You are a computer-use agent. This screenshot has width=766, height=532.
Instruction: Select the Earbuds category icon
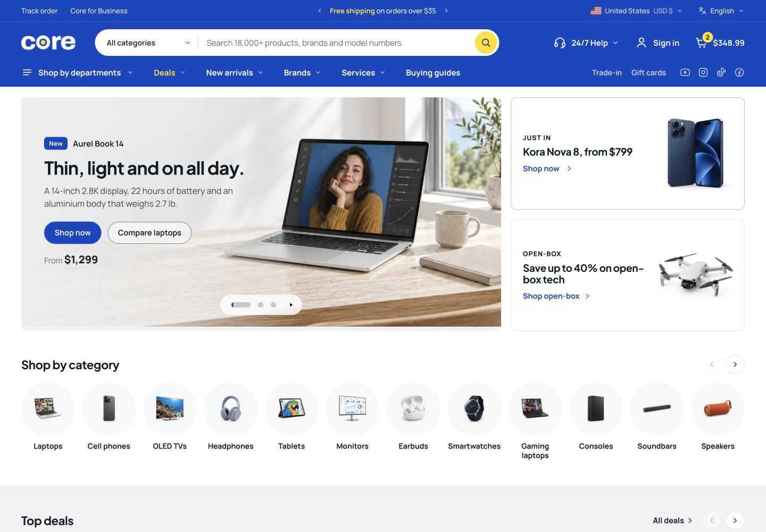(x=413, y=409)
